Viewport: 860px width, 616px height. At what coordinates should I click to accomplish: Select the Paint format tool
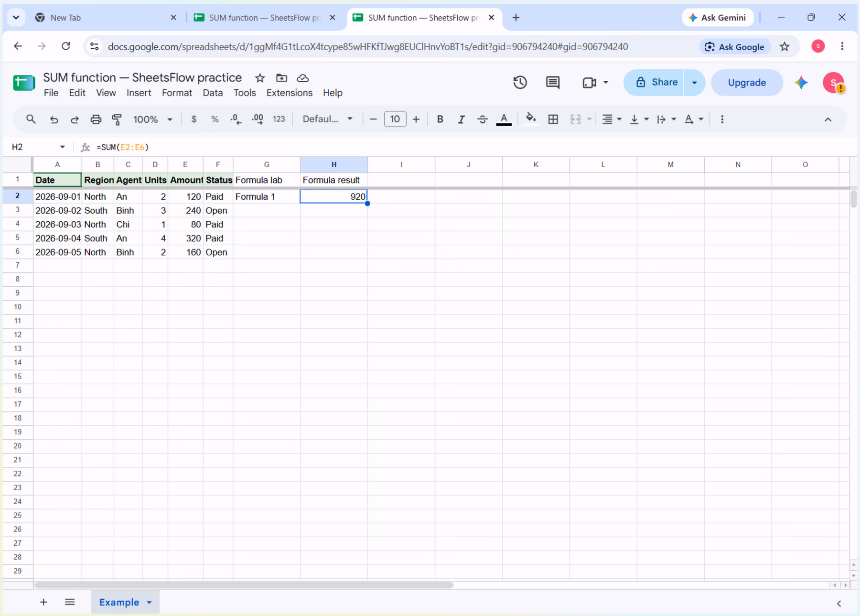[117, 119]
